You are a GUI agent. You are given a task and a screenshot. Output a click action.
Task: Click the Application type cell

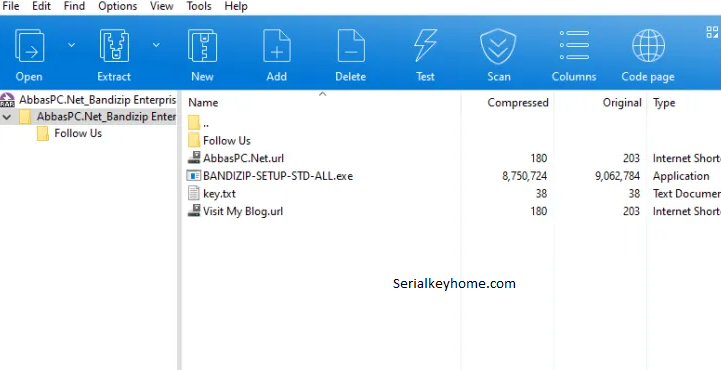[x=681, y=176]
